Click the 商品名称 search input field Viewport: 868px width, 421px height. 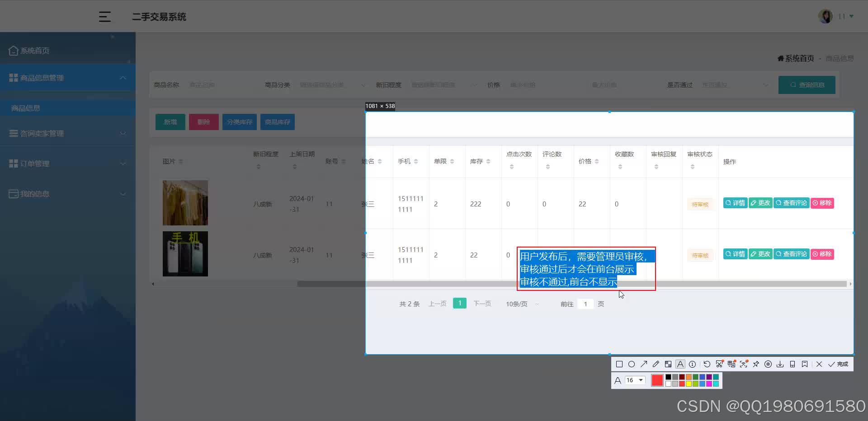point(222,85)
